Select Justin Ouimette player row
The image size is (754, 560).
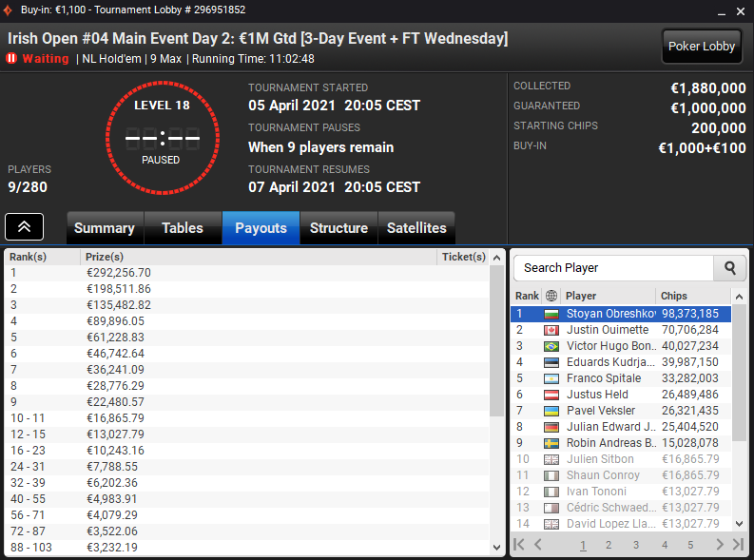click(621, 330)
